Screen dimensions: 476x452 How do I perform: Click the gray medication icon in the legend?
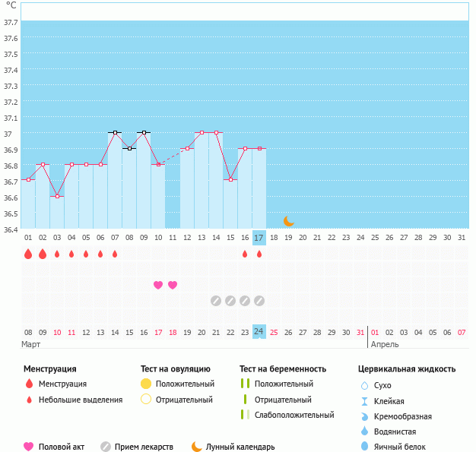106,447
